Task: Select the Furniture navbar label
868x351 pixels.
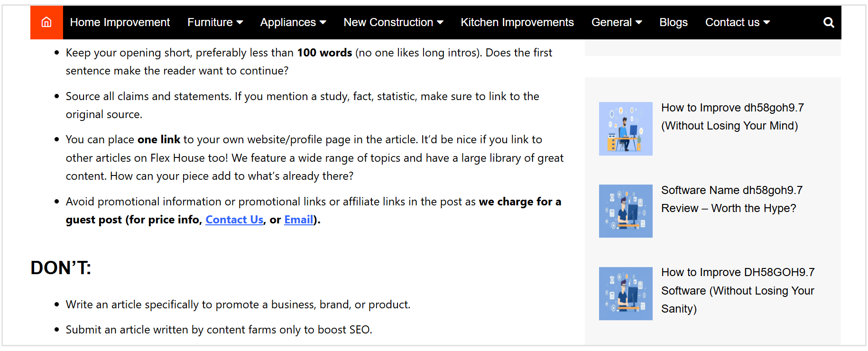Action: click(209, 22)
